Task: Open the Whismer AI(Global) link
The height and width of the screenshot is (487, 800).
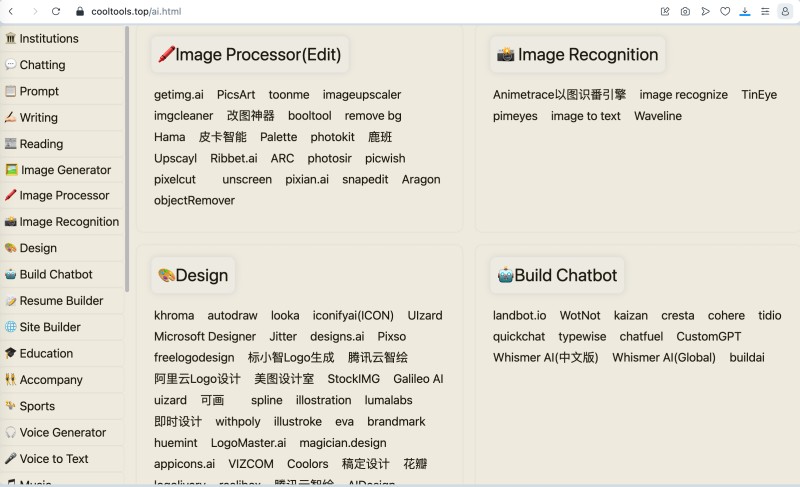Action: (x=664, y=357)
